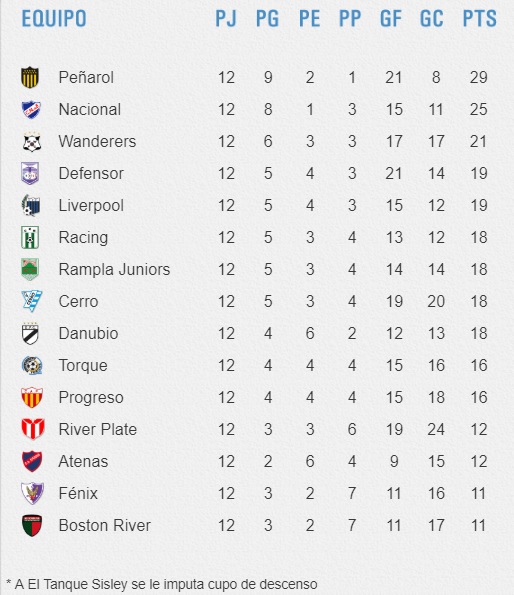
Task: Open the Torque team name
Action: coord(83,366)
